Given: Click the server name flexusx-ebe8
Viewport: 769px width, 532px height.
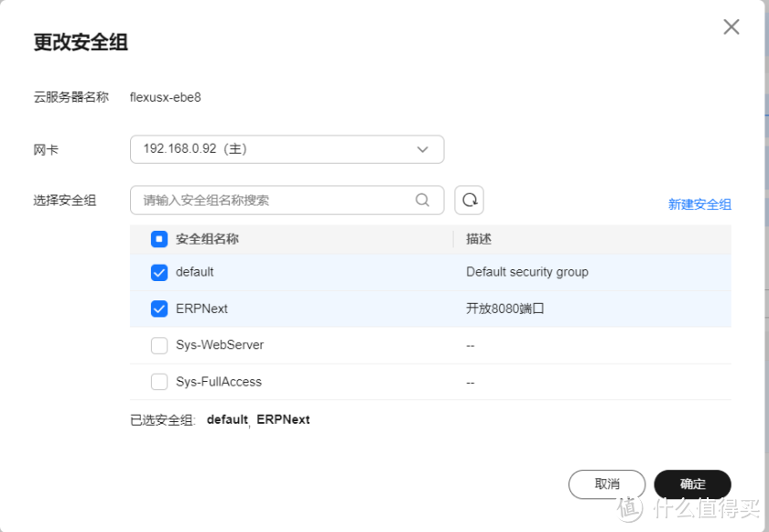Looking at the screenshot, I should coord(165,95).
